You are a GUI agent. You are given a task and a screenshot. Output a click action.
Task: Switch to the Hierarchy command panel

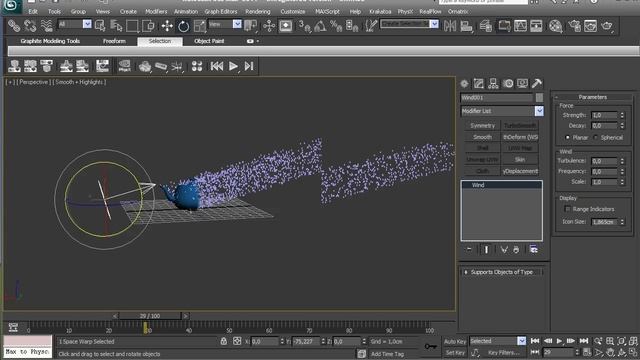(493, 84)
